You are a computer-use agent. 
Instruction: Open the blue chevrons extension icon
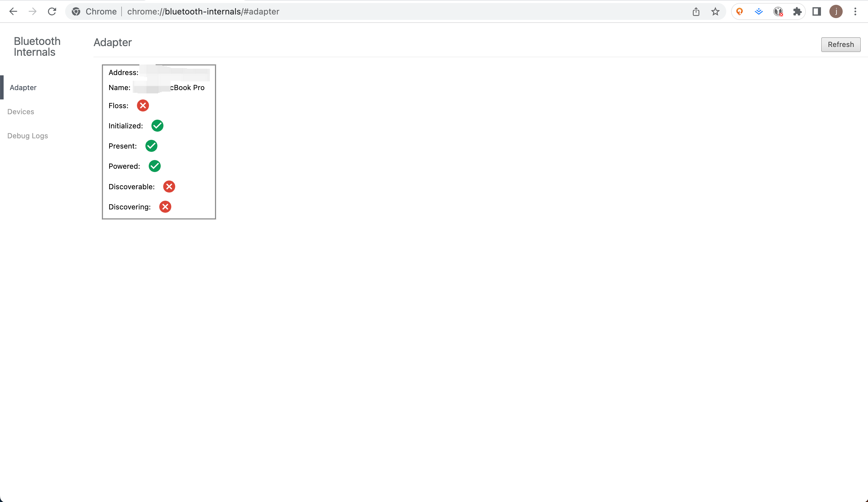(x=759, y=11)
